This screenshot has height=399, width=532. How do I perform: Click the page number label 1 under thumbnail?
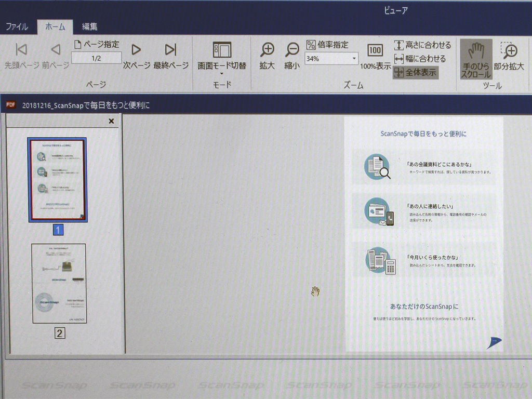pyautogui.click(x=58, y=230)
